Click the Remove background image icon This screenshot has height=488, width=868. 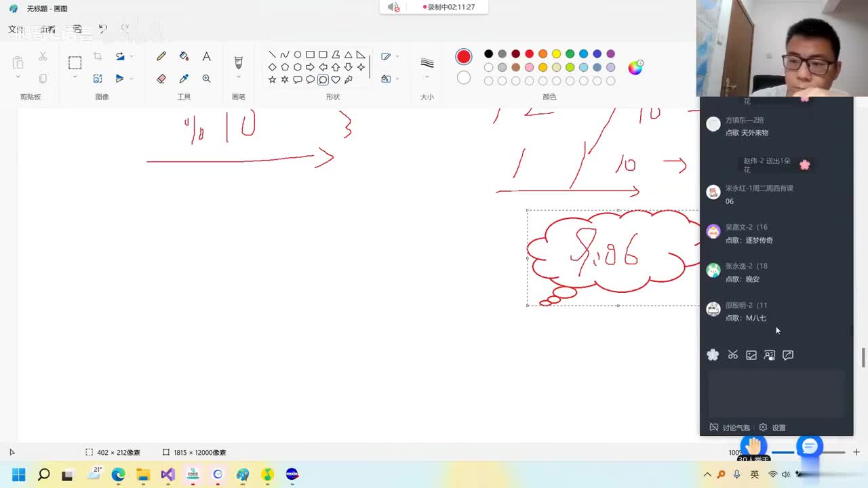(98, 79)
